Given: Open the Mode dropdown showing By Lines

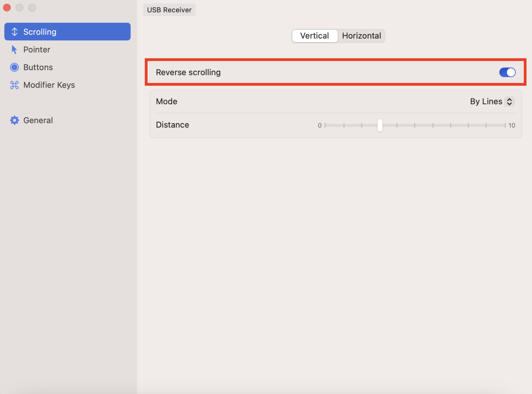Looking at the screenshot, I should (x=491, y=101).
